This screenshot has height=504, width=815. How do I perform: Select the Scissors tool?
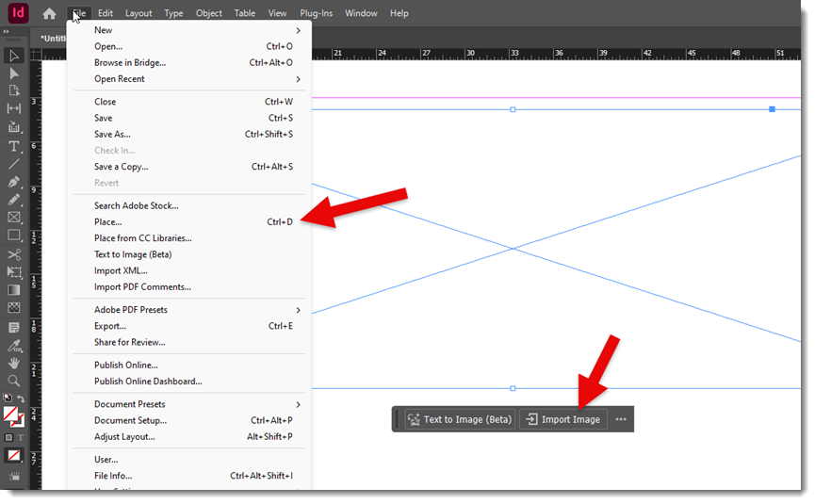(x=14, y=254)
